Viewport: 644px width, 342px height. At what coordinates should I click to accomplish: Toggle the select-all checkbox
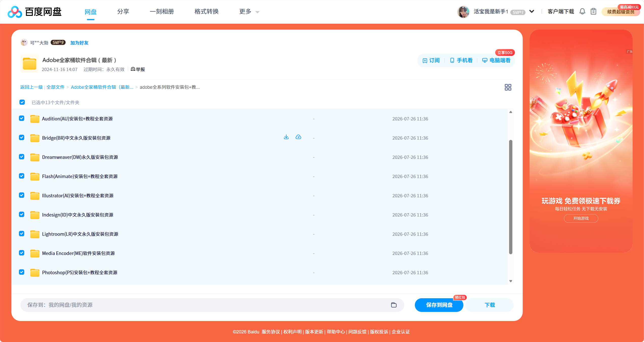coord(22,102)
